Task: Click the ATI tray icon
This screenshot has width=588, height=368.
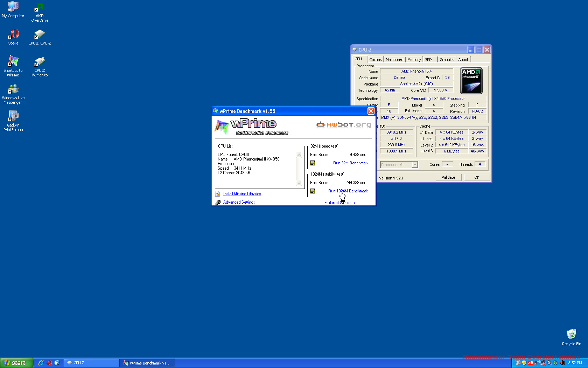Action: [531, 363]
